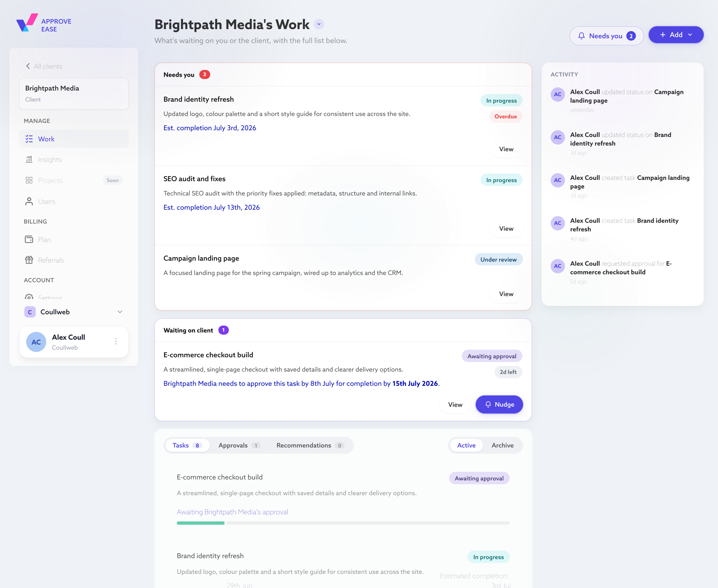Open Insights via its chart icon

[29, 159]
